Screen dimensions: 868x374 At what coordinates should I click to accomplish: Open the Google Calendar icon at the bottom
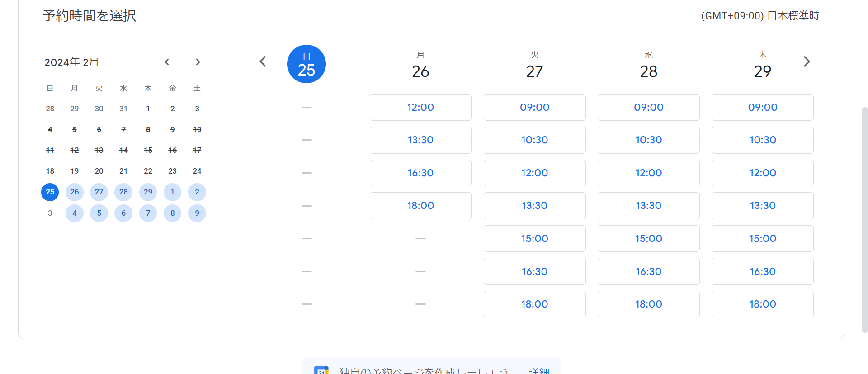[321, 370]
